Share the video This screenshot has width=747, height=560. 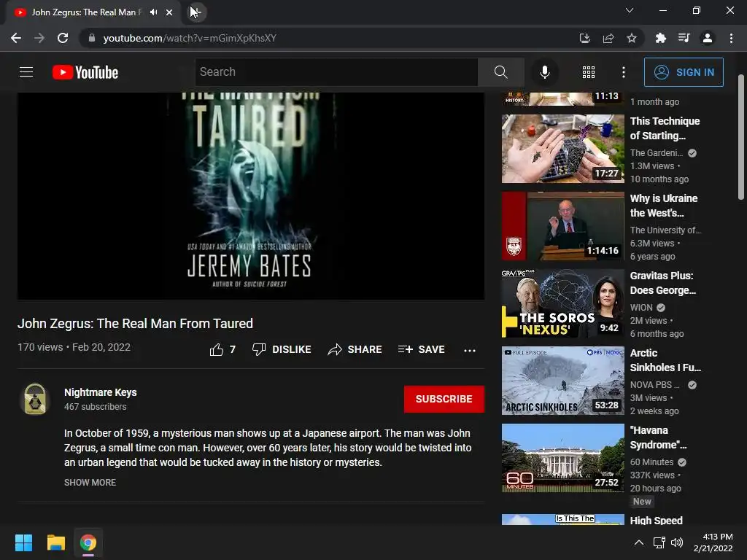(355, 349)
